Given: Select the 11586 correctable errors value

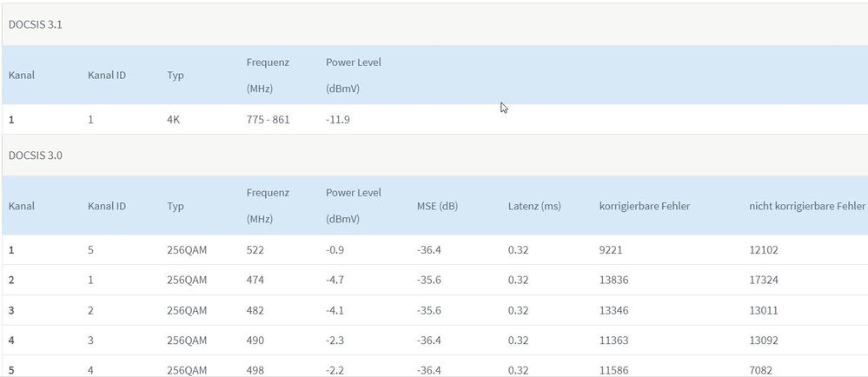Looking at the screenshot, I should coord(614,370).
